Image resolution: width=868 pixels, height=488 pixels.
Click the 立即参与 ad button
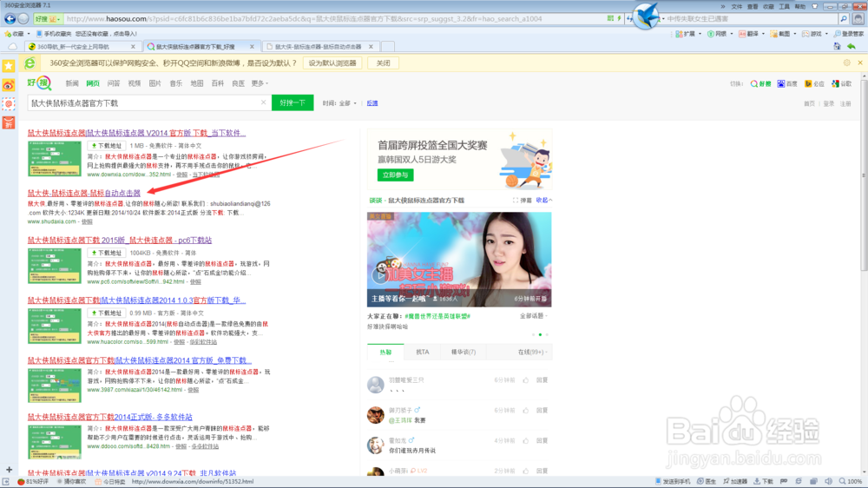[395, 175]
